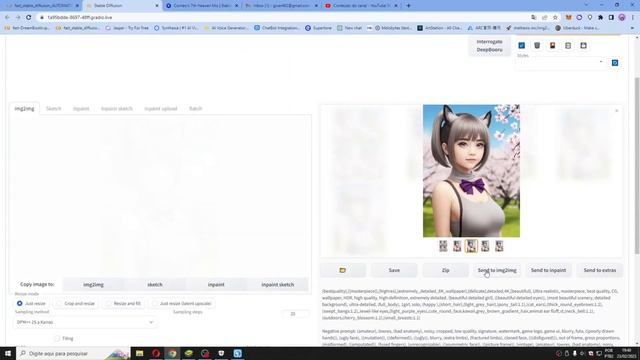The width and height of the screenshot is (640, 360).
Task: Expand the Styles dropdown
Action: point(561,62)
